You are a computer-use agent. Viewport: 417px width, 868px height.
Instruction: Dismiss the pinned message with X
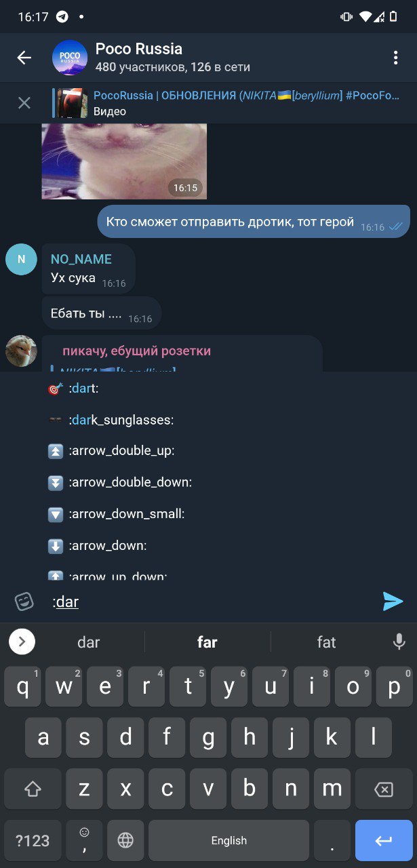[24, 103]
